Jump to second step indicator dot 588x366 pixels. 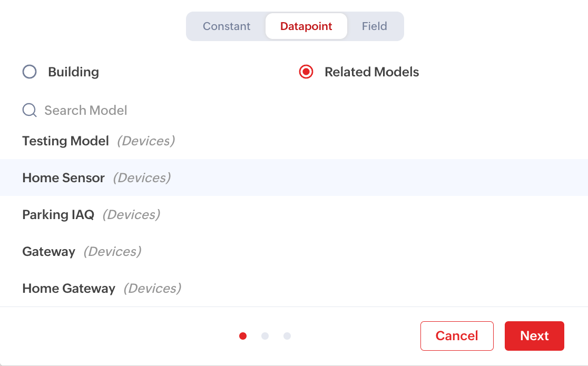(x=265, y=336)
